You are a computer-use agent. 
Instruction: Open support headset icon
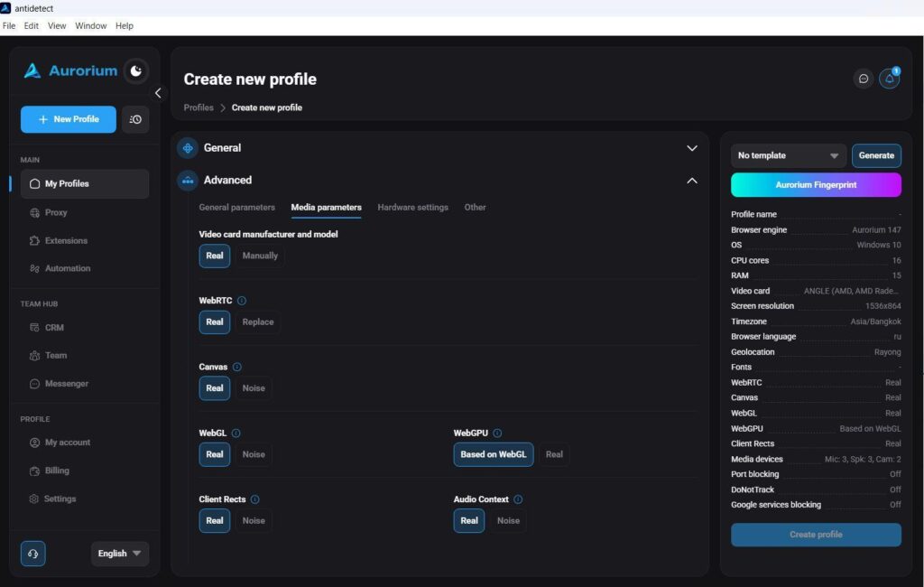33,554
